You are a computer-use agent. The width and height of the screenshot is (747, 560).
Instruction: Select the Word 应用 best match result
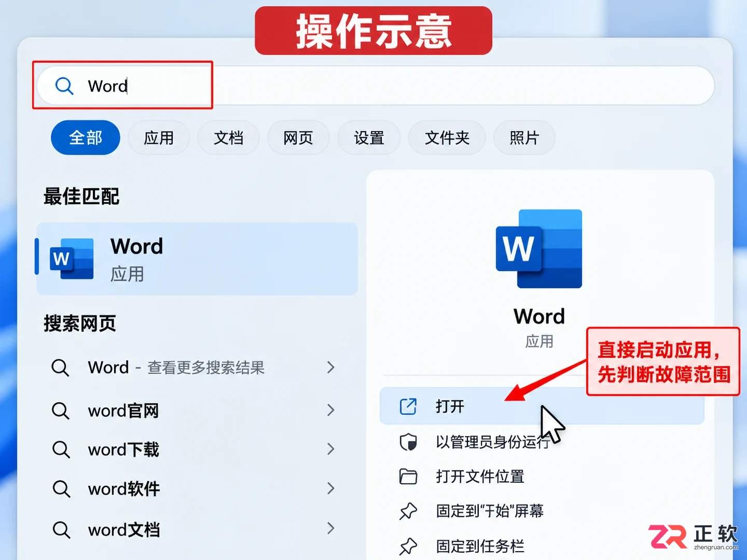click(197, 259)
